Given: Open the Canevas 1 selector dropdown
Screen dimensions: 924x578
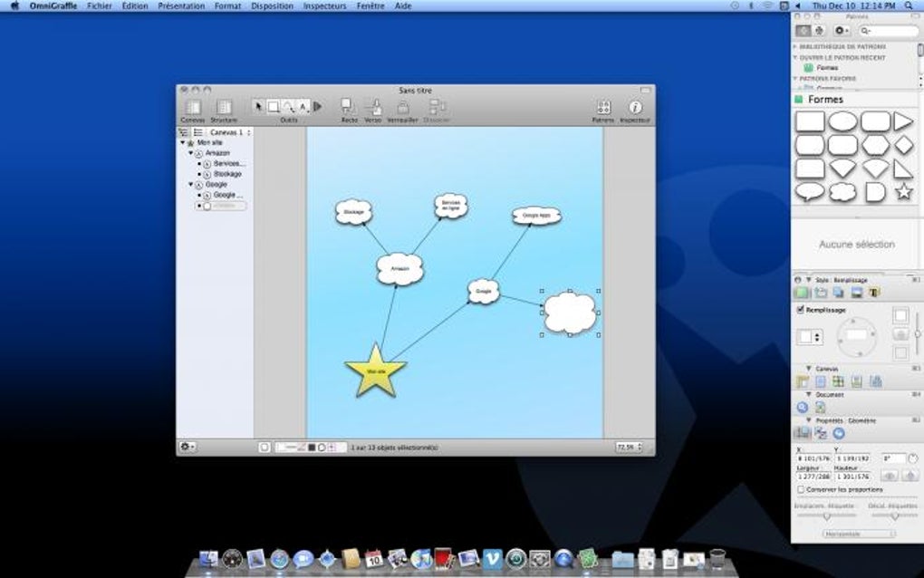Looking at the screenshot, I should click(x=230, y=132).
